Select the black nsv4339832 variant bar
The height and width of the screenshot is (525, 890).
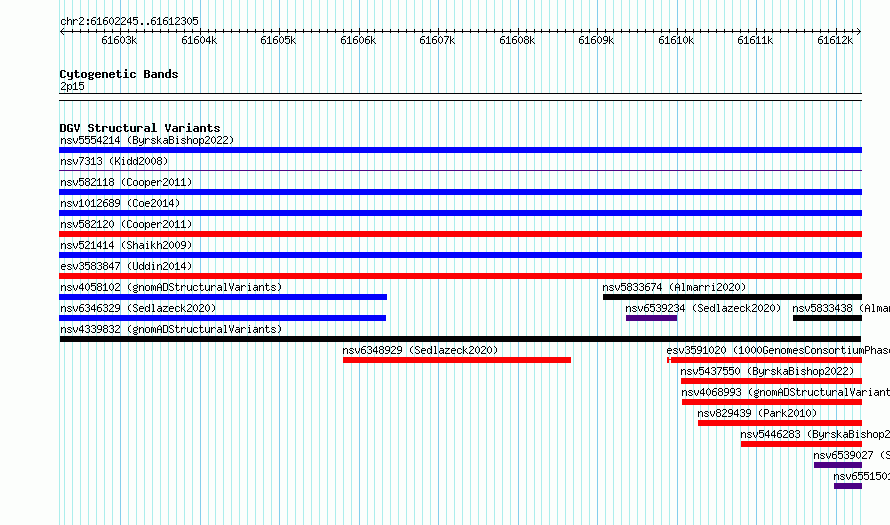pos(460,339)
